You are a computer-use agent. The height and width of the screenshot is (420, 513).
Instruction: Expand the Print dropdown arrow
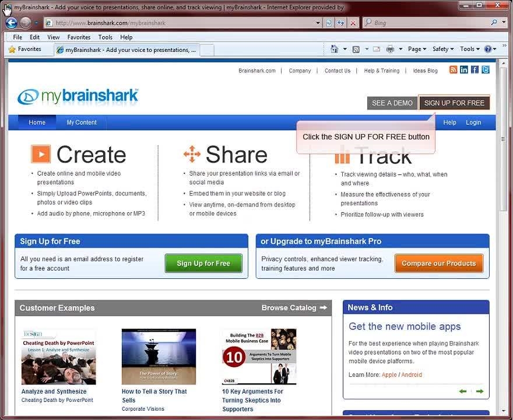pos(400,49)
